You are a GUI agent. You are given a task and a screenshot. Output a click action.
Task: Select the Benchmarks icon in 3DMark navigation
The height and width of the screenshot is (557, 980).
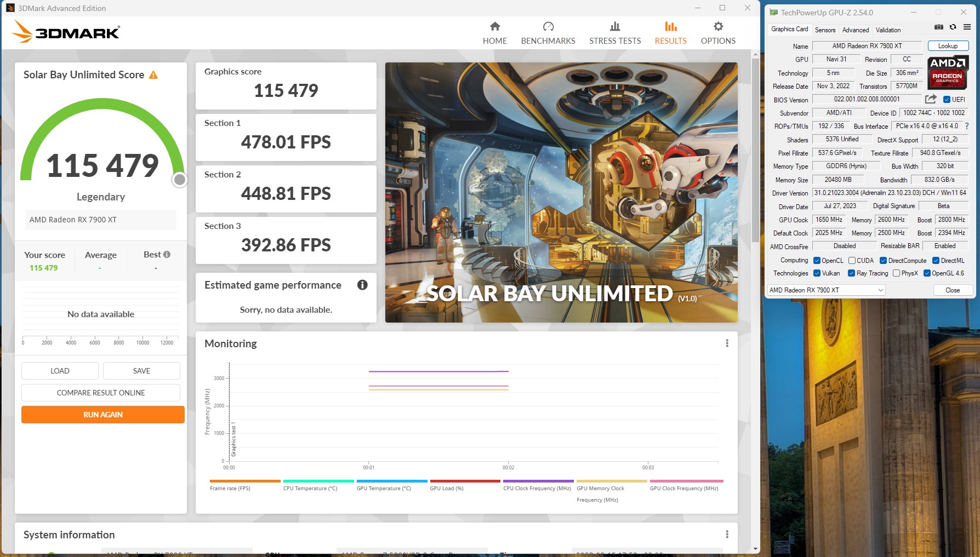(x=548, y=32)
